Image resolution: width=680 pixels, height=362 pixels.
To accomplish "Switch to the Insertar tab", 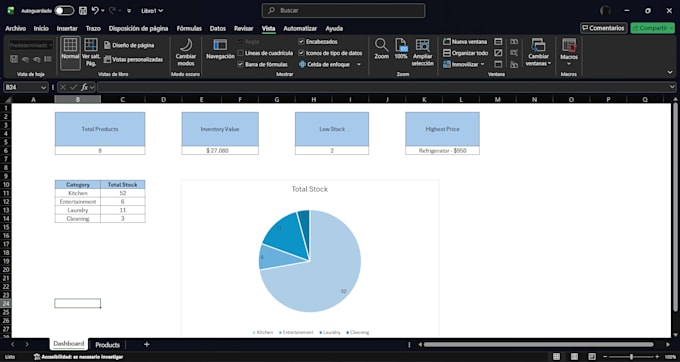I will pyautogui.click(x=67, y=29).
